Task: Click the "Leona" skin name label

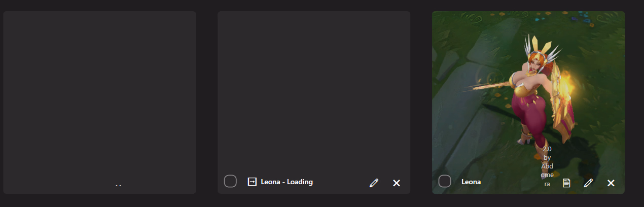Action: pos(471,182)
